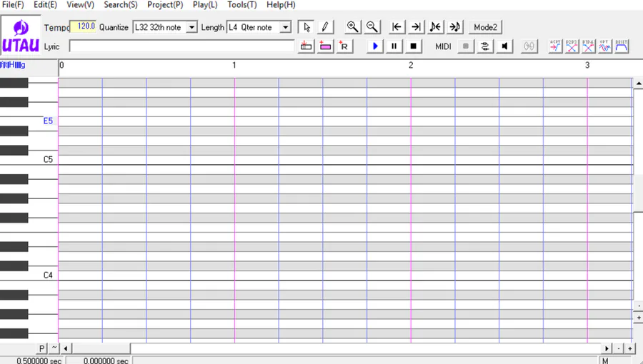Click into the Lyric text field
The width and height of the screenshot is (643, 364).
coord(181,46)
